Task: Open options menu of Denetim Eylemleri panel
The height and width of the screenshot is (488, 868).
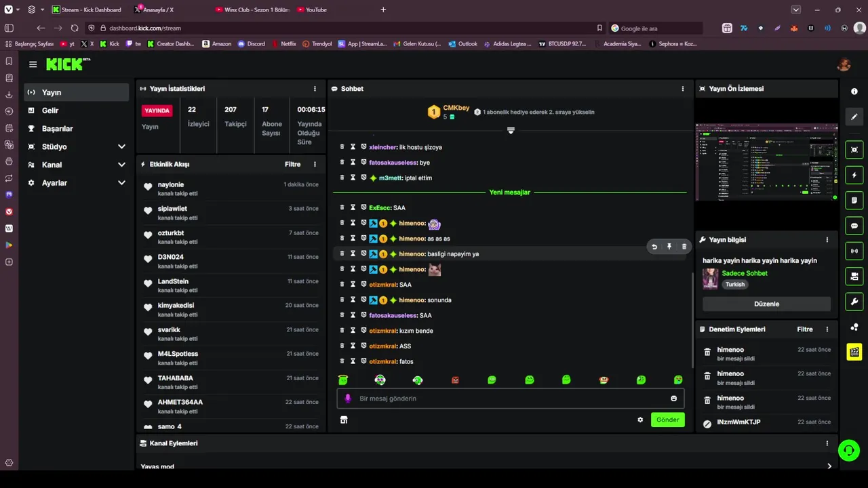Action: click(x=827, y=329)
